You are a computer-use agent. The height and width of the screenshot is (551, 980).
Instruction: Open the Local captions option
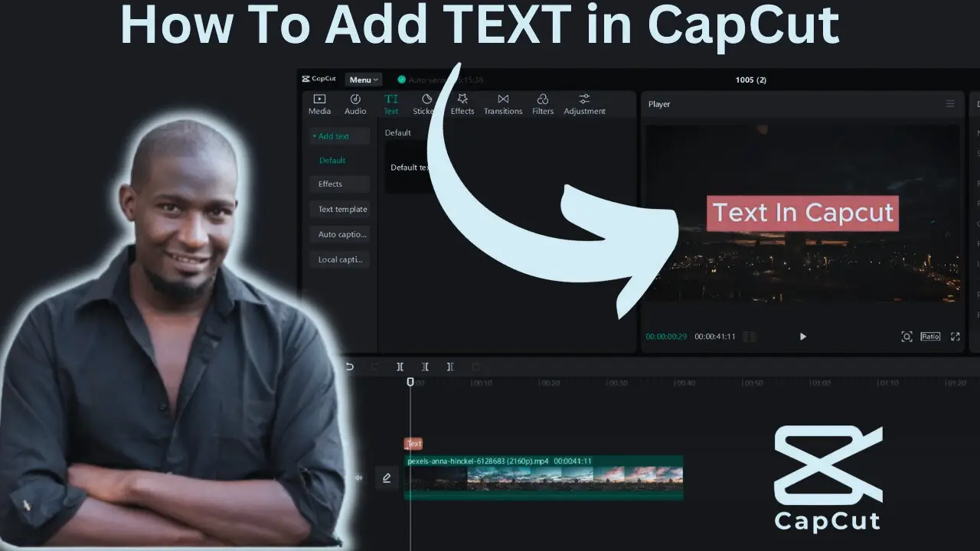pos(339,259)
